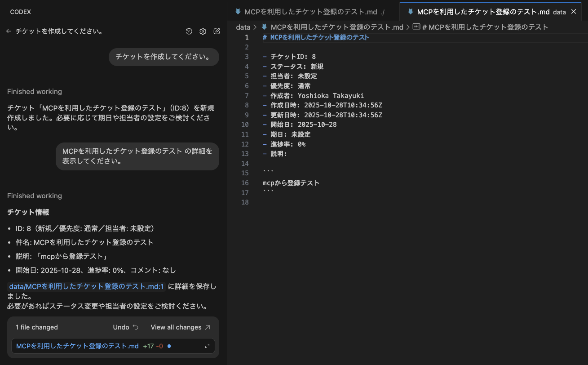Click line number 7 in the gutter
588x365 pixels.
246,96
